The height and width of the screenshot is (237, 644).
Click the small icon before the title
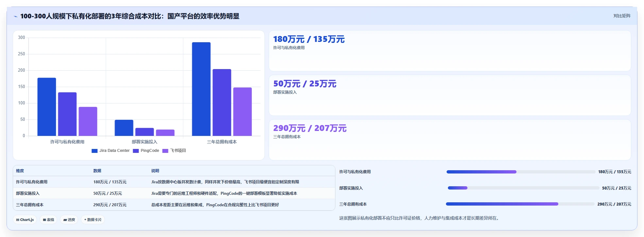pos(15,16)
